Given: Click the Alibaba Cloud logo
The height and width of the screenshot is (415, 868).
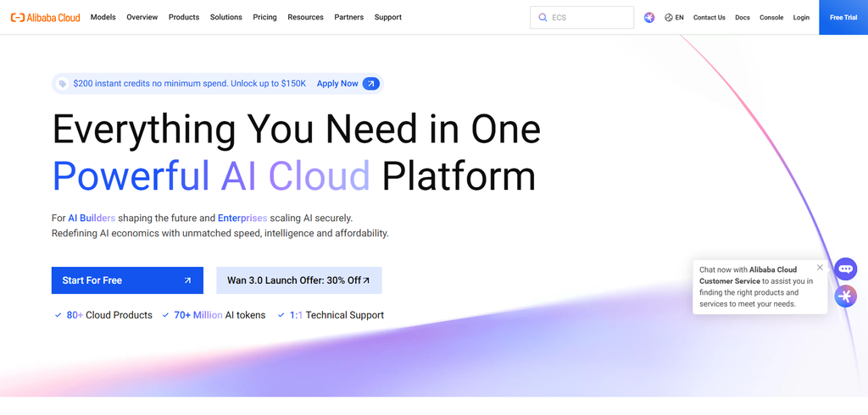Looking at the screenshot, I should [46, 17].
